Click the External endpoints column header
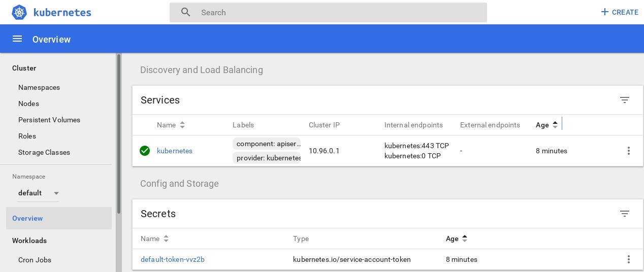 [x=490, y=125]
